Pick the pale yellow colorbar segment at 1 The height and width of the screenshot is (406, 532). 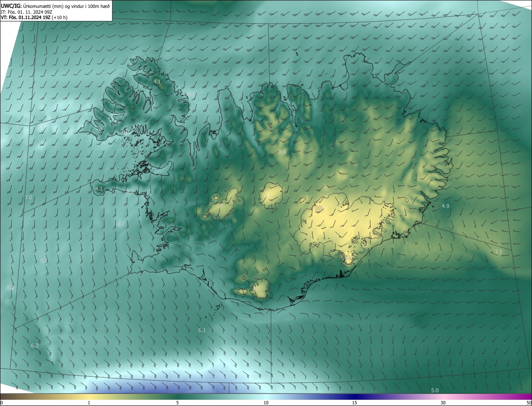pyautogui.click(x=89, y=396)
